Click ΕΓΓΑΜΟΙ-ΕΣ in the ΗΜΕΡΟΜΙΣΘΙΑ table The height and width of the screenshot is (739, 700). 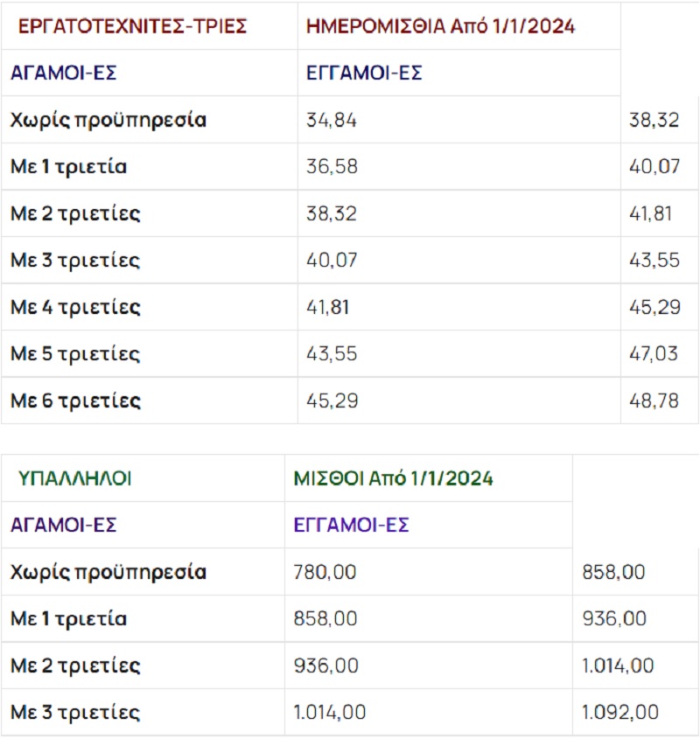pos(364,73)
